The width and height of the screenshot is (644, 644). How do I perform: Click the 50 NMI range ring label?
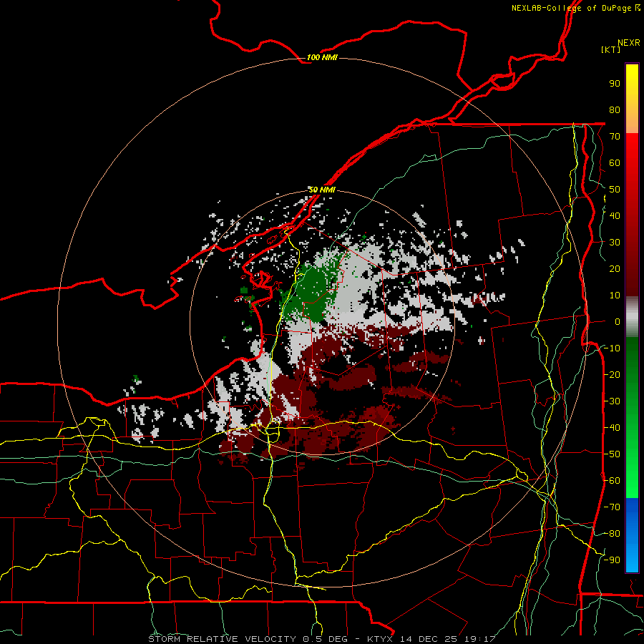click(321, 190)
